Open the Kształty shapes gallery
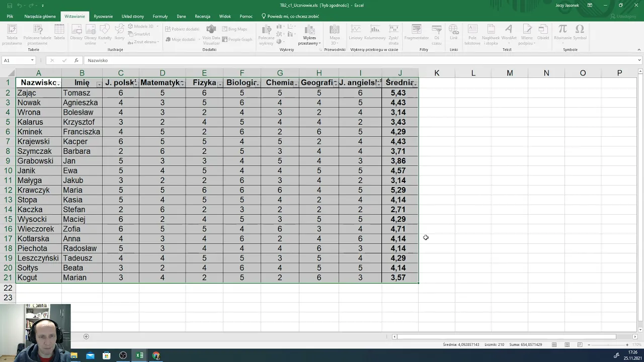The width and height of the screenshot is (644, 362). (x=105, y=32)
